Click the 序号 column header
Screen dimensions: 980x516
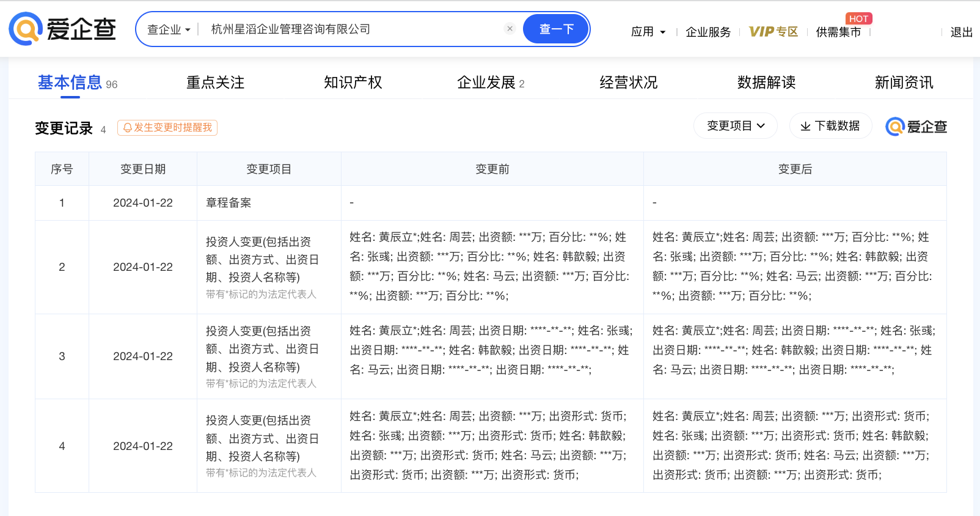click(62, 169)
